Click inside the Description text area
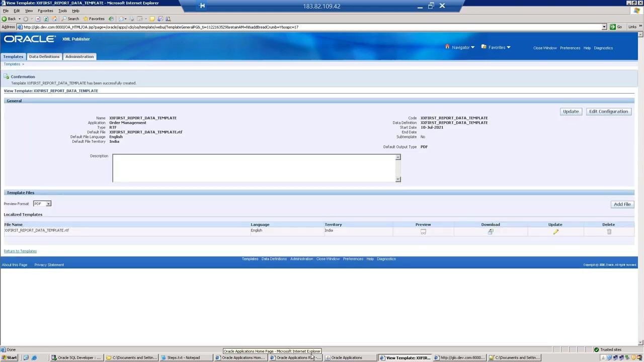Viewport: 644px width, 362px height. coord(254,168)
